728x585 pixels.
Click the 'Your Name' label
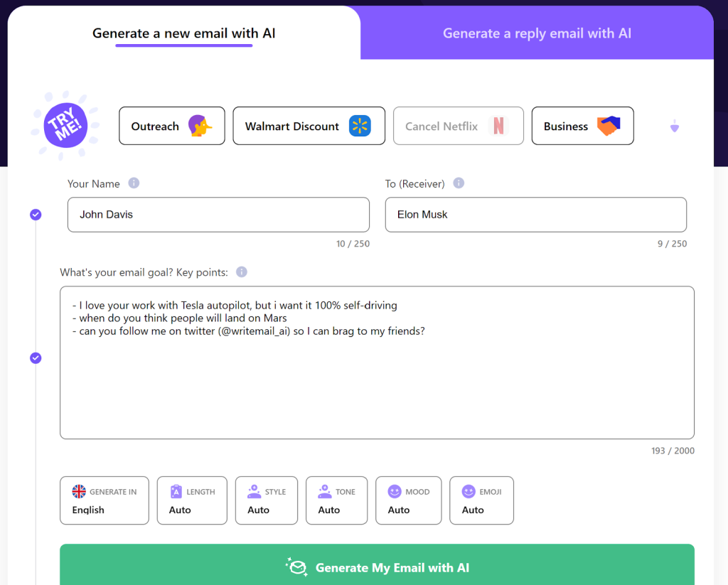pyautogui.click(x=93, y=184)
